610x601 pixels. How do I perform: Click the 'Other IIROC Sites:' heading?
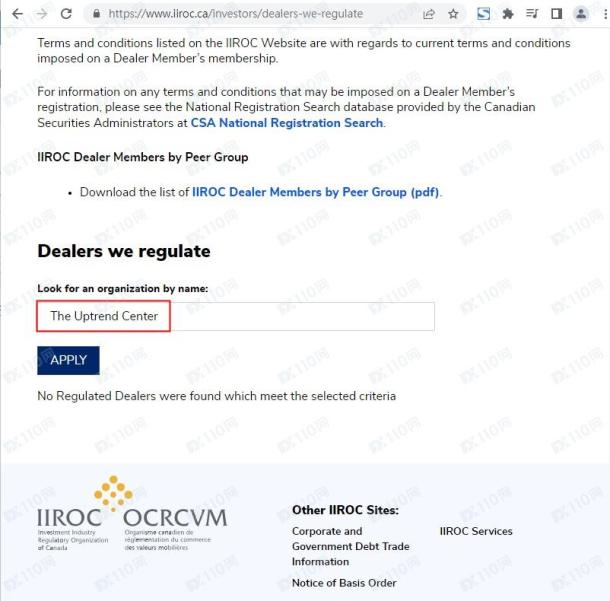pos(345,510)
